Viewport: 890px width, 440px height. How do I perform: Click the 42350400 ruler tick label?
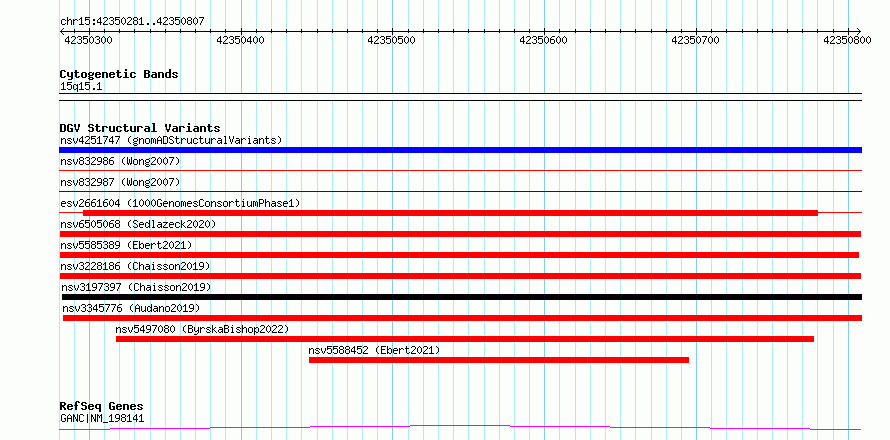pos(241,40)
